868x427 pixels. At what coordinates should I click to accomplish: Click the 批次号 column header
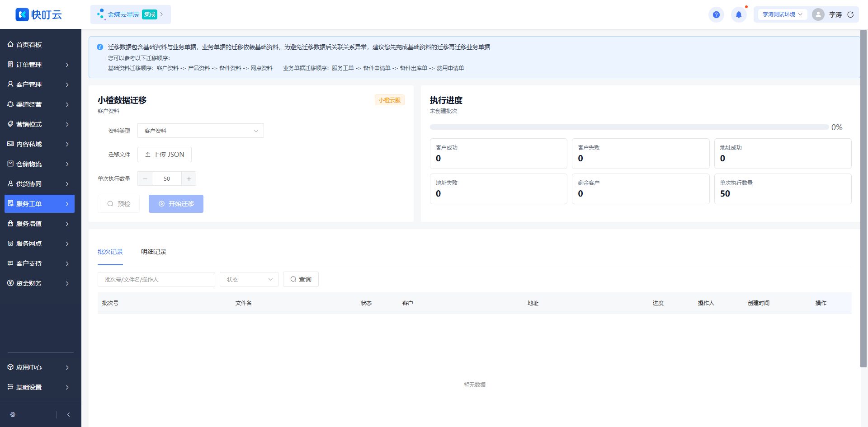coord(110,303)
